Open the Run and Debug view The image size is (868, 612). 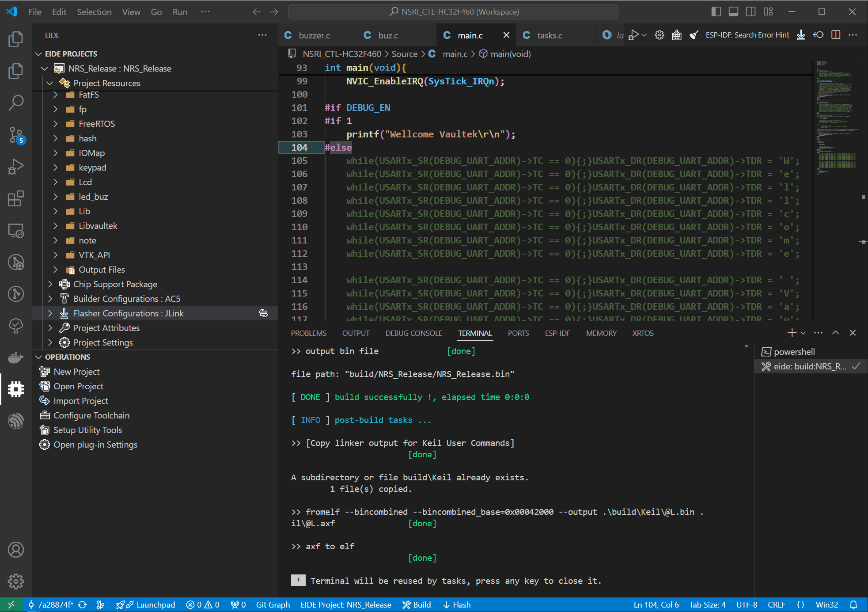click(x=16, y=167)
